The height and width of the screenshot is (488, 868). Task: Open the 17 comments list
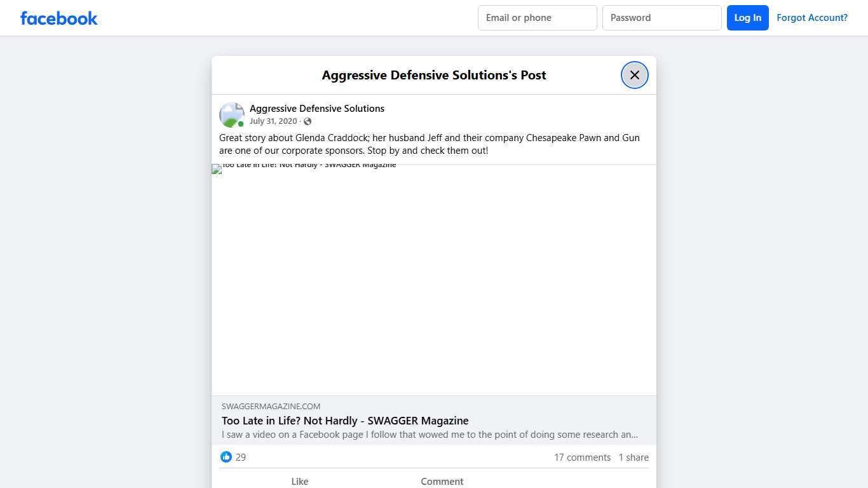[582, 457]
